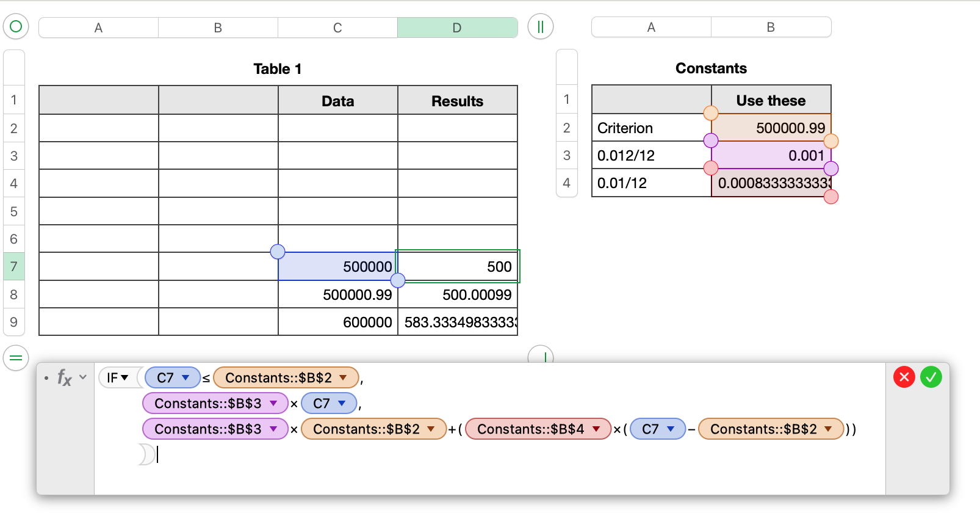Viewport: 980px width, 513px height.
Task: Click the "Criterion" label cell
Action: coord(651,128)
